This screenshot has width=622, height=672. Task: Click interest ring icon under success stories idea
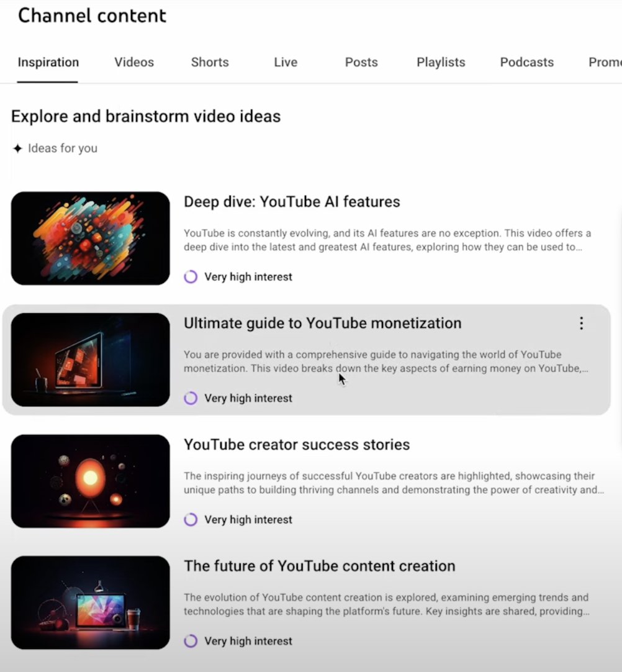point(191,519)
